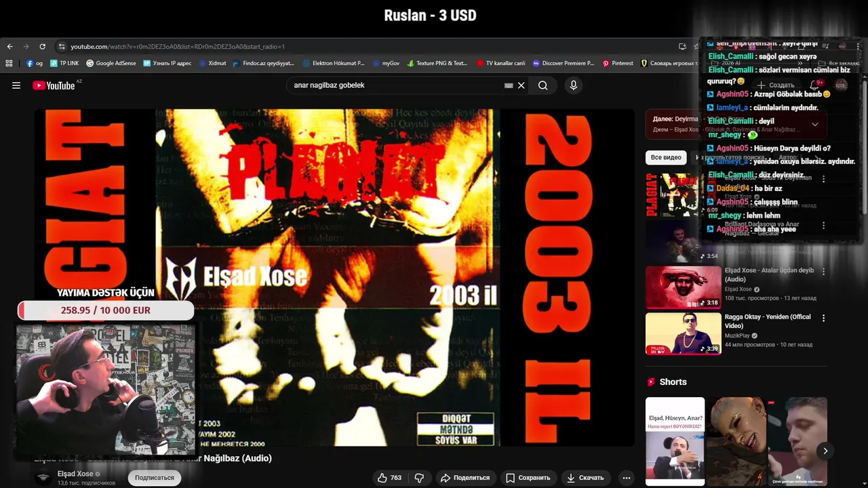Screen dimensions: 868x488
Task: Open the Findoc.az bookmark
Action: [263, 63]
